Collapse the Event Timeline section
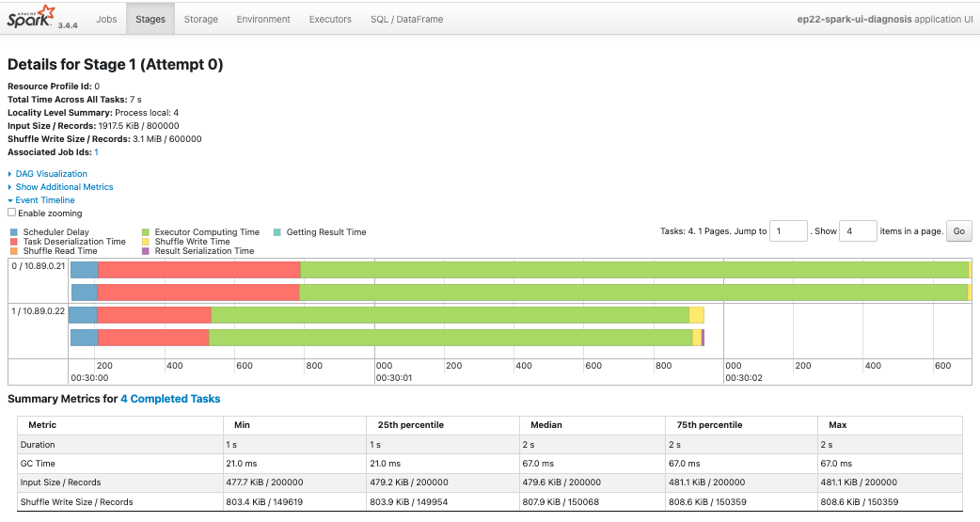The width and height of the screenshot is (980, 522). pyautogui.click(x=45, y=200)
